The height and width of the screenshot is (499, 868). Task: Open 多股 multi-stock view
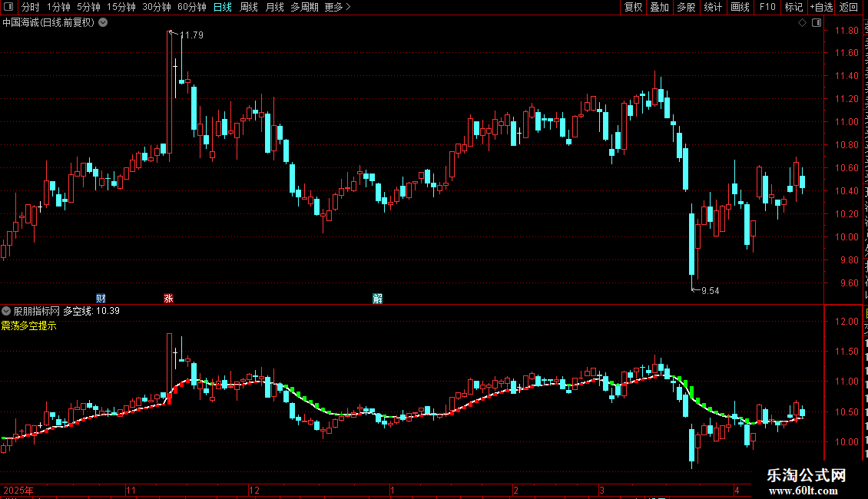[686, 7]
